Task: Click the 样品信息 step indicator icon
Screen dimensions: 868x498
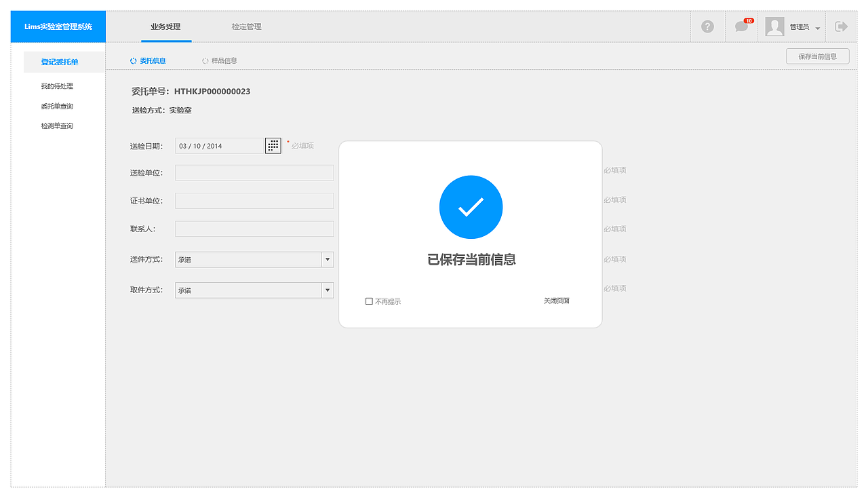Action: [x=205, y=60]
